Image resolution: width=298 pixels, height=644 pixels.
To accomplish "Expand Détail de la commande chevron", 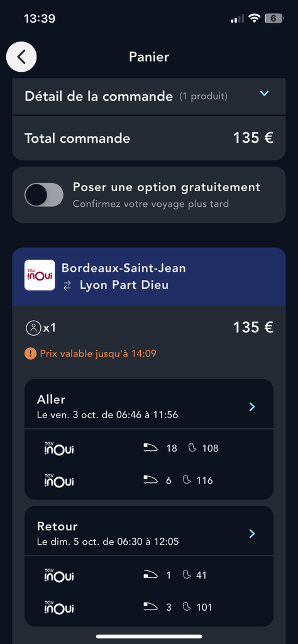I will (265, 94).
